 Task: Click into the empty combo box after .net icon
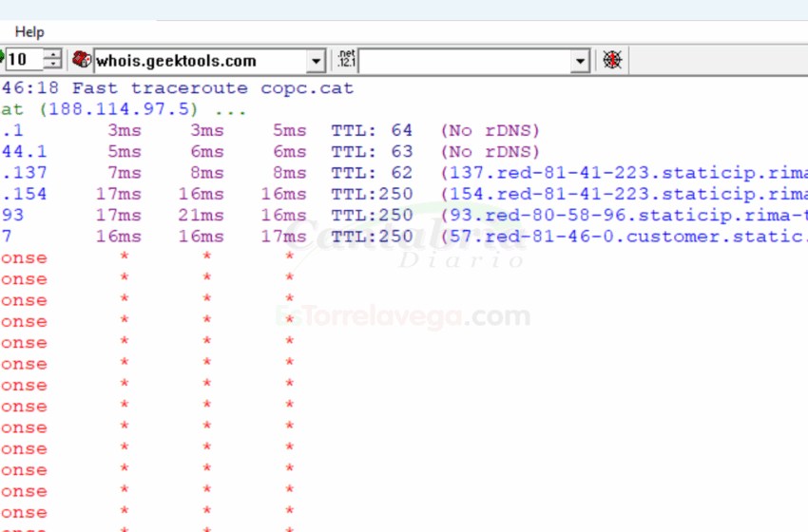click(x=464, y=61)
